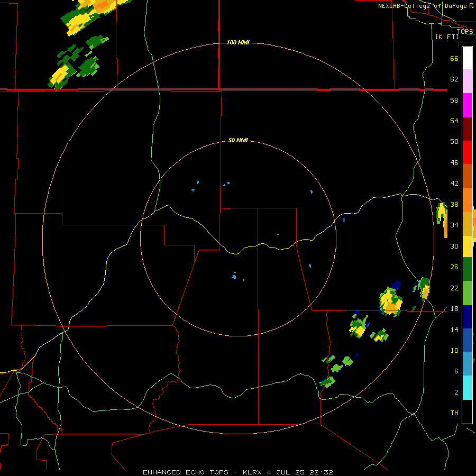Click legend value "10"
This screenshot has height=476, width=476.
tap(454, 350)
